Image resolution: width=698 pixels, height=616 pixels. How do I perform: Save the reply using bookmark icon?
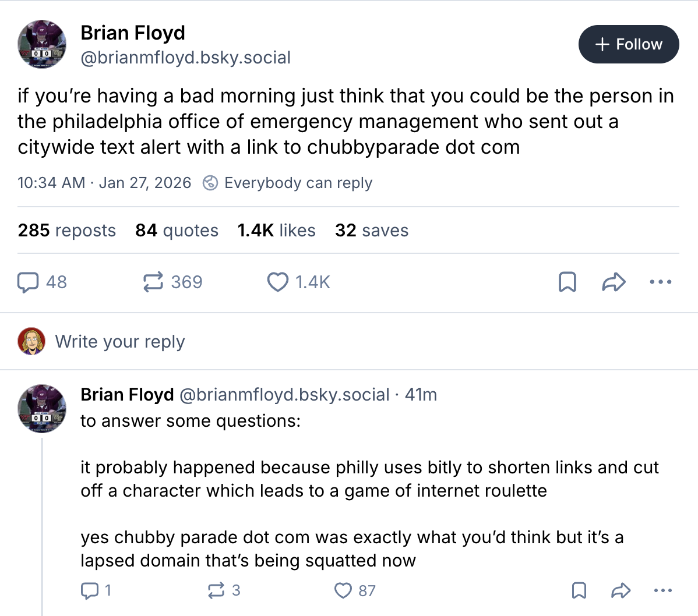[579, 591]
